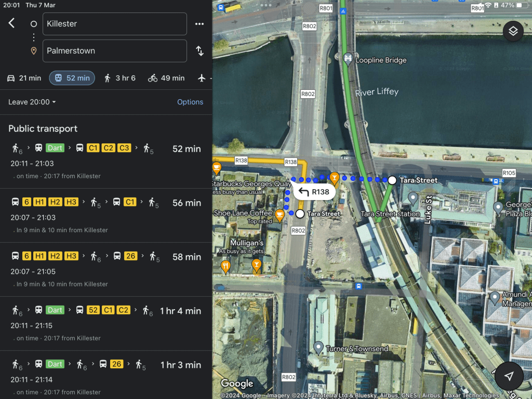
Task: Edit the Palmerstown destination field
Action: 114,51
